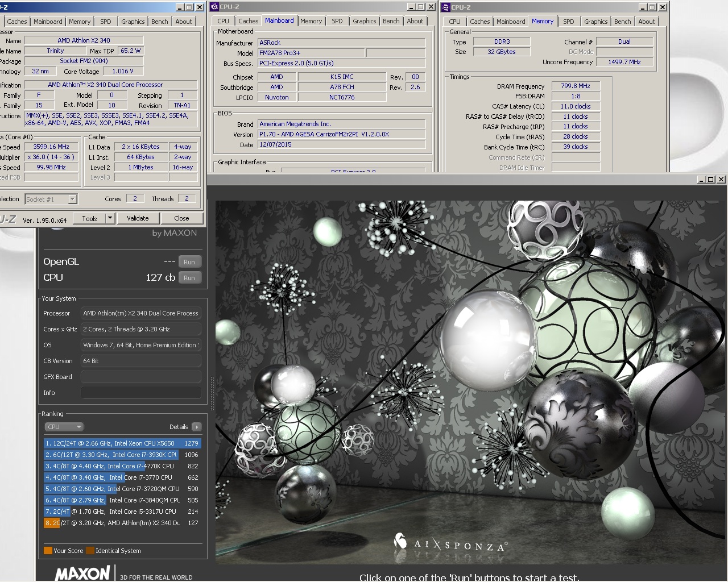Expand ranking Details arrow button

pos(197,427)
